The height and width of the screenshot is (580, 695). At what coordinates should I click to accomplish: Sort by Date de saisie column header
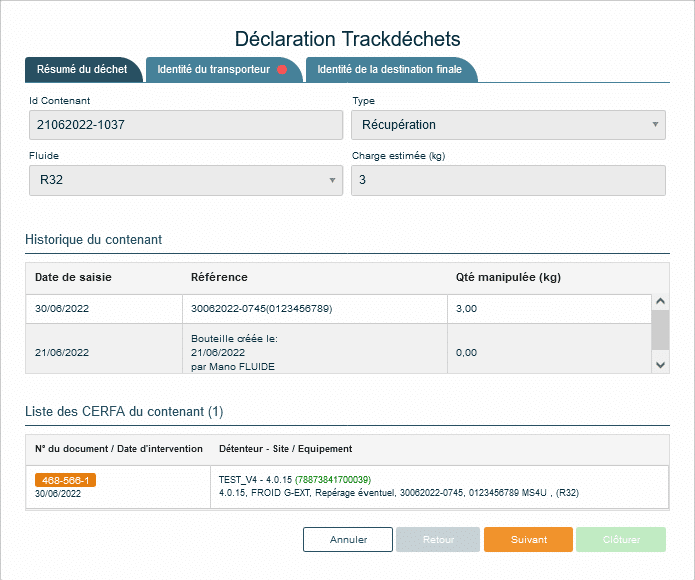[62, 277]
